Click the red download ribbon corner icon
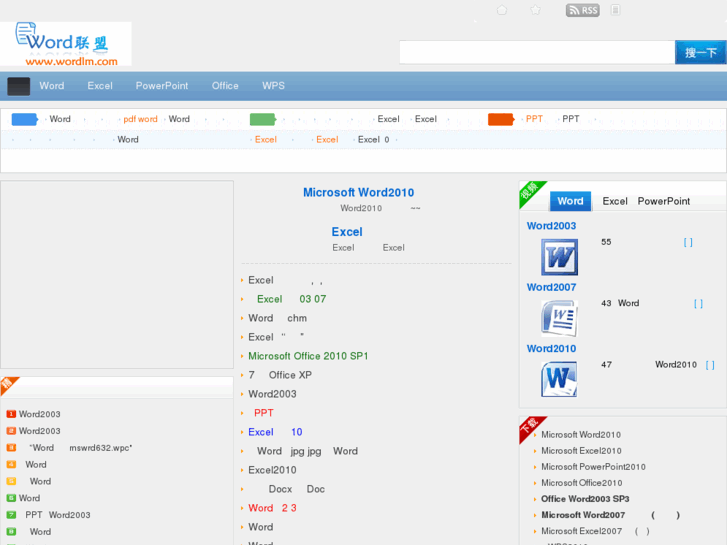Screen dimensions: 727x545 coord(531,427)
